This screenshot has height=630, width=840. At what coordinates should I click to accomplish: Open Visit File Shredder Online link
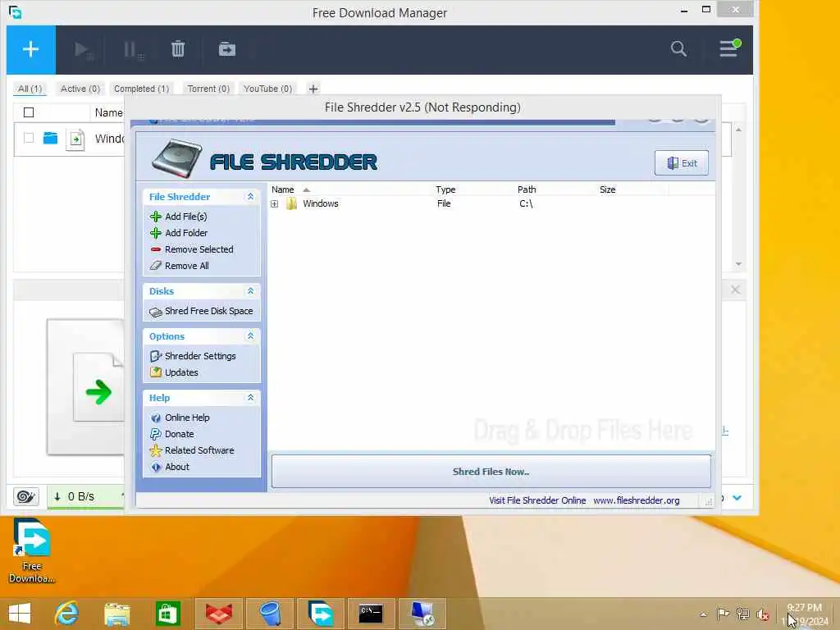537,500
